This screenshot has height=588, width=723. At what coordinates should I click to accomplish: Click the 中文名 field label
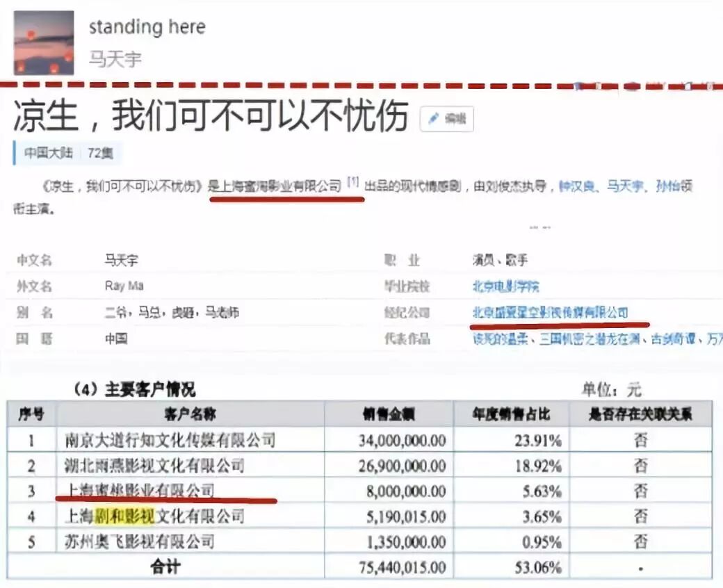pyautogui.click(x=33, y=261)
